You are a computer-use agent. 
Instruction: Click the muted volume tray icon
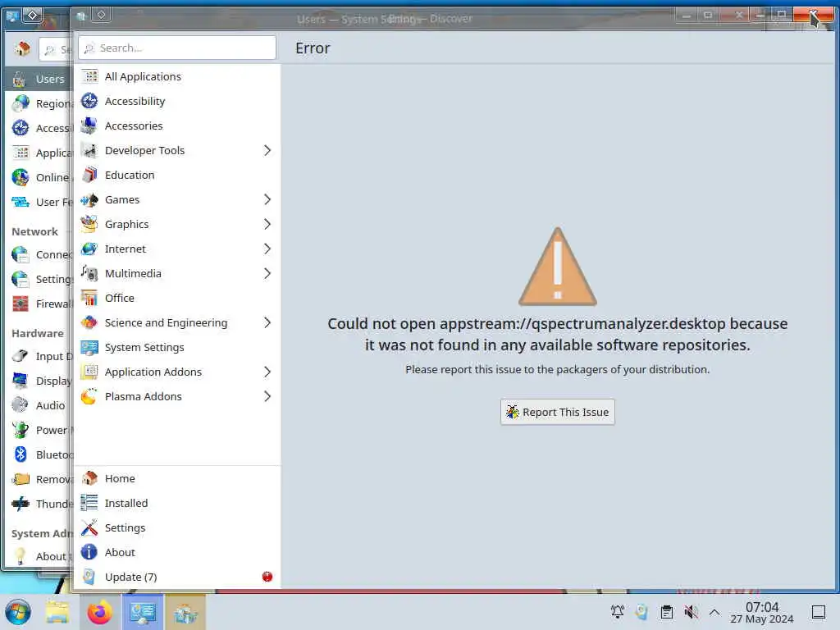tap(691, 612)
